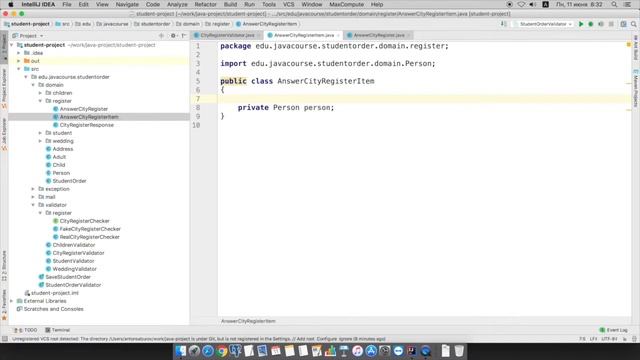640x360 pixels.
Task: Select RealCityRegisterChecker in tree
Action: [86, 237]
